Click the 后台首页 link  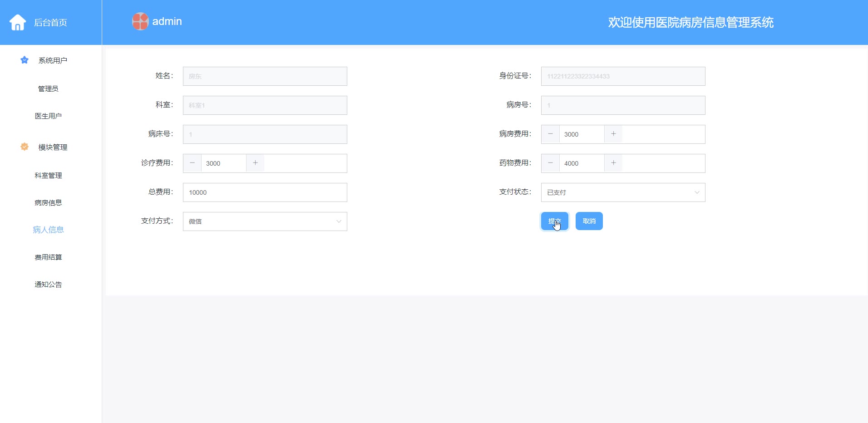point(50,23)
